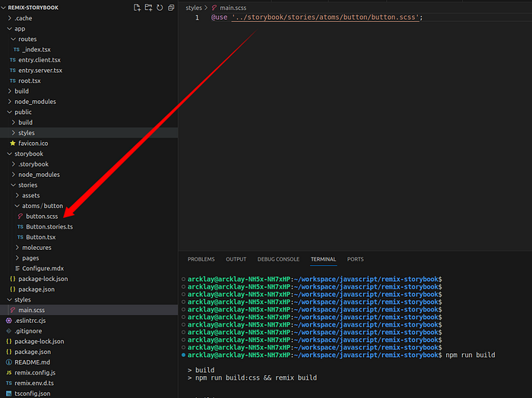Viewport: 532px width, 398px height.
Task: Click the star icon next to favicon.ico
Action: tap(13, 144)
